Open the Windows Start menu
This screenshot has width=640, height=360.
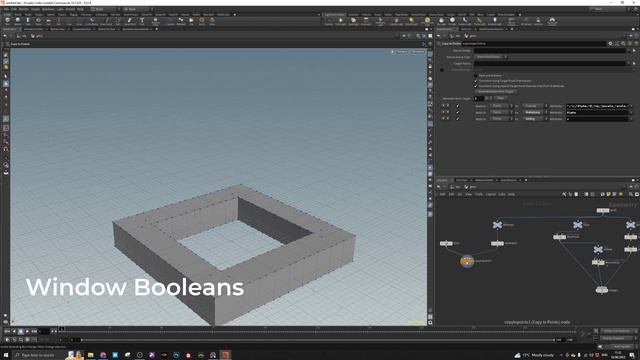6,355
